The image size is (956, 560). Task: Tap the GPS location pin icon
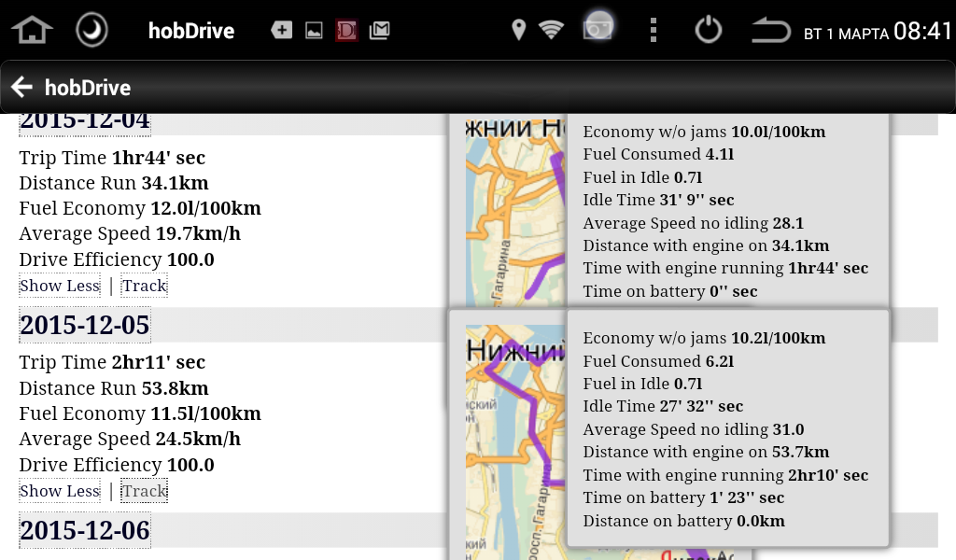(518, 30)
